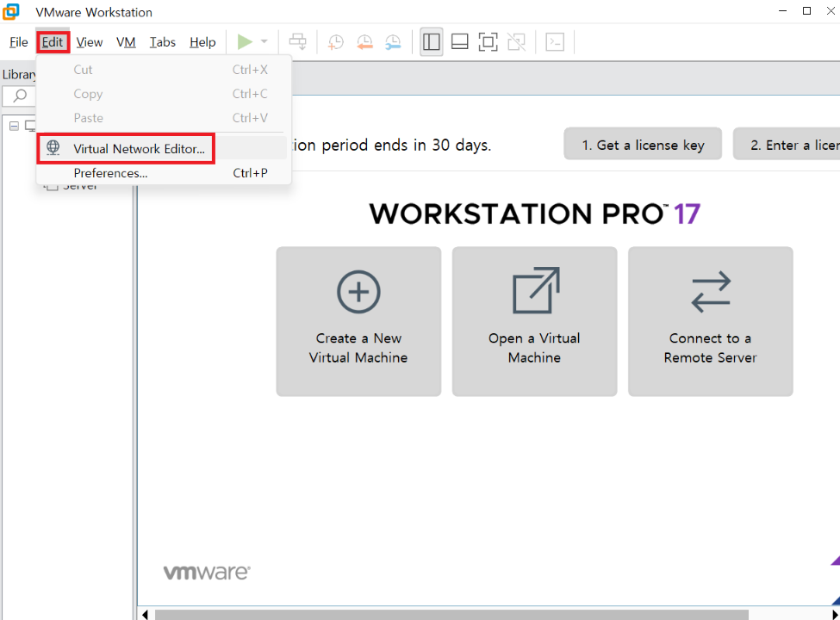Click horizontal scrollbar right arrow
The height and width of the screenshot is (620, 840).
coord(835,615)
